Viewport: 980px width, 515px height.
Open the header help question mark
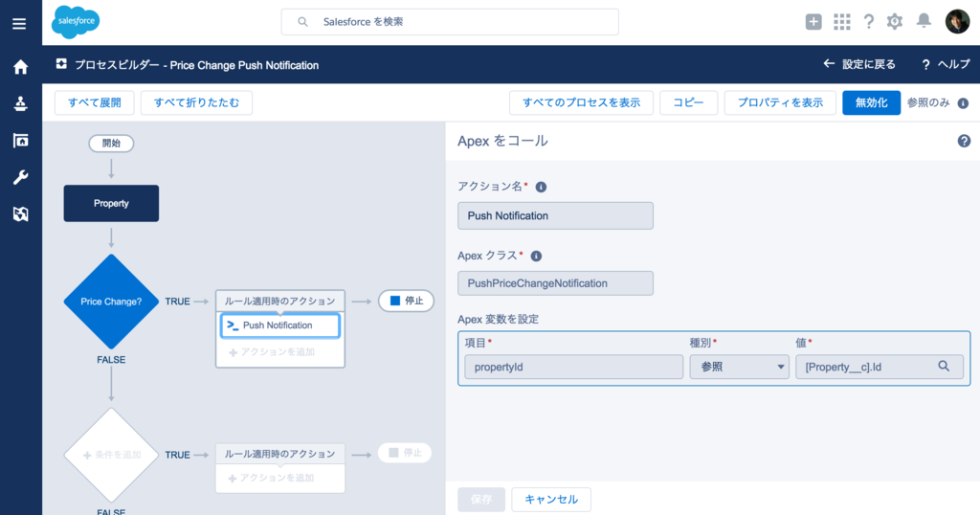(x=869, y=22)
